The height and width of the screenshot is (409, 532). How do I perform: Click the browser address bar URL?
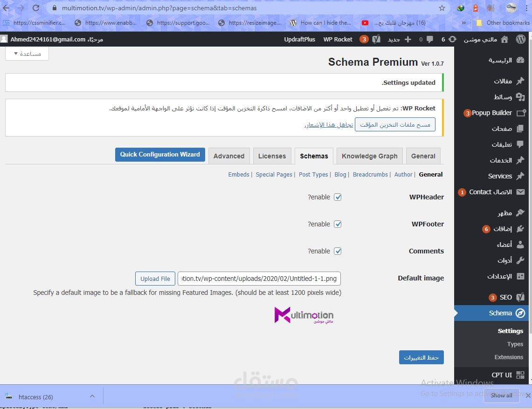[x=159, y=8]
